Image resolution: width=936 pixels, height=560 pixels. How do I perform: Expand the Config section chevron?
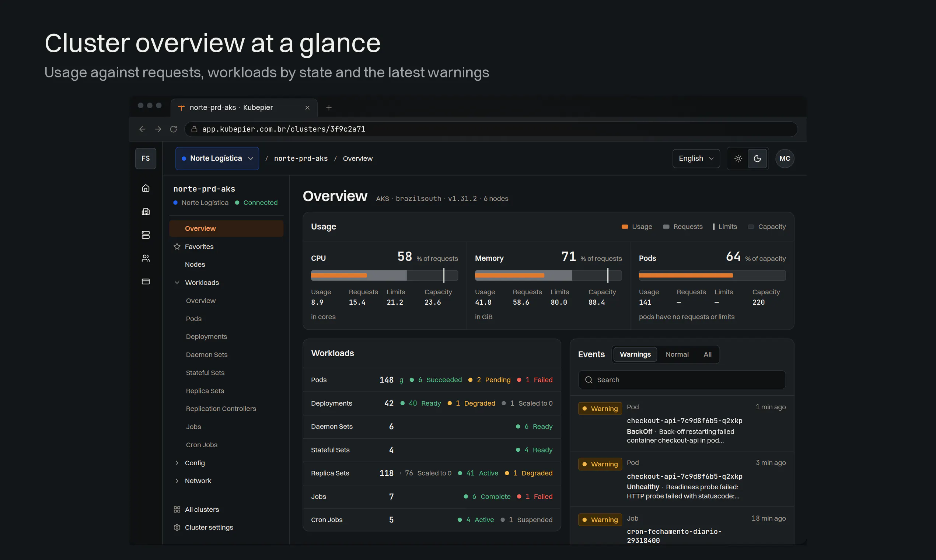177,463
